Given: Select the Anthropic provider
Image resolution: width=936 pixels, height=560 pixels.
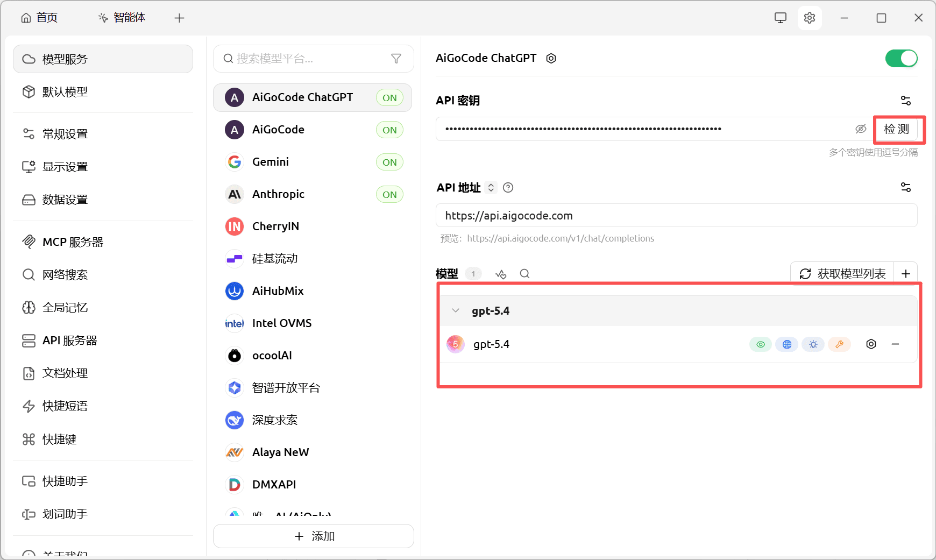Looking at the screenshot, I should click(x=313, y=194).
